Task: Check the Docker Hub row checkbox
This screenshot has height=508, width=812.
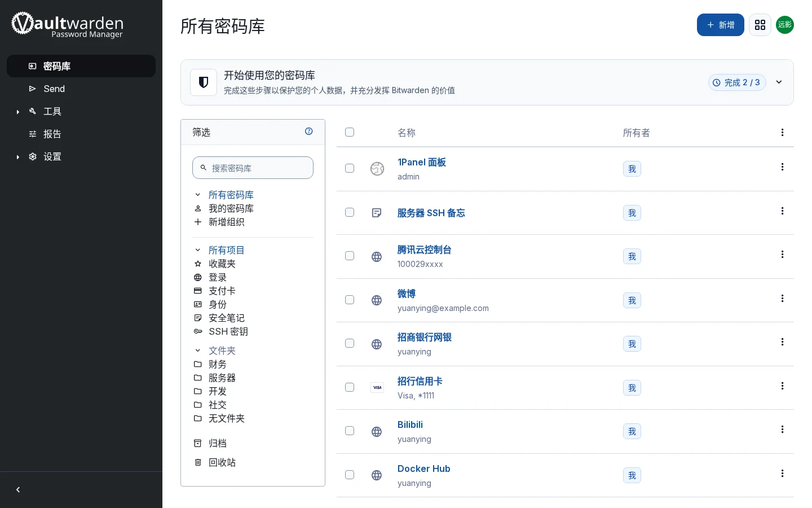Action: tap(350, 475)
